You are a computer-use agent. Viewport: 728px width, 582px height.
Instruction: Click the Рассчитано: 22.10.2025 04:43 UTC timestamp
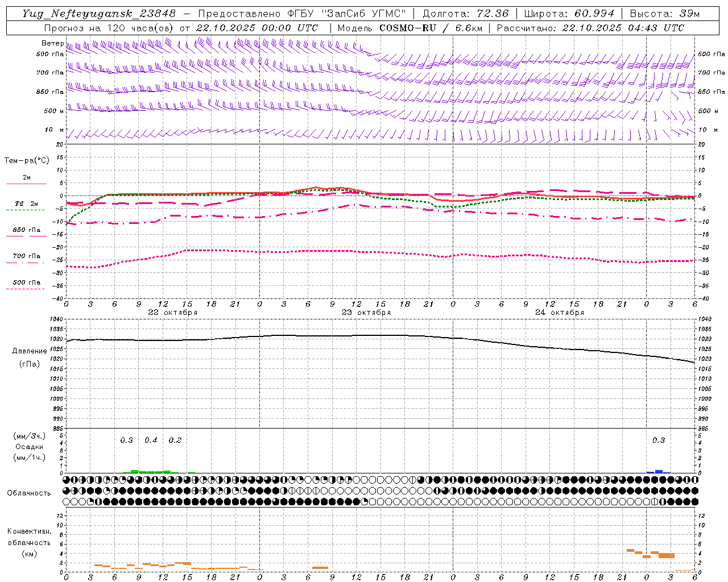[x=590, y=28]
